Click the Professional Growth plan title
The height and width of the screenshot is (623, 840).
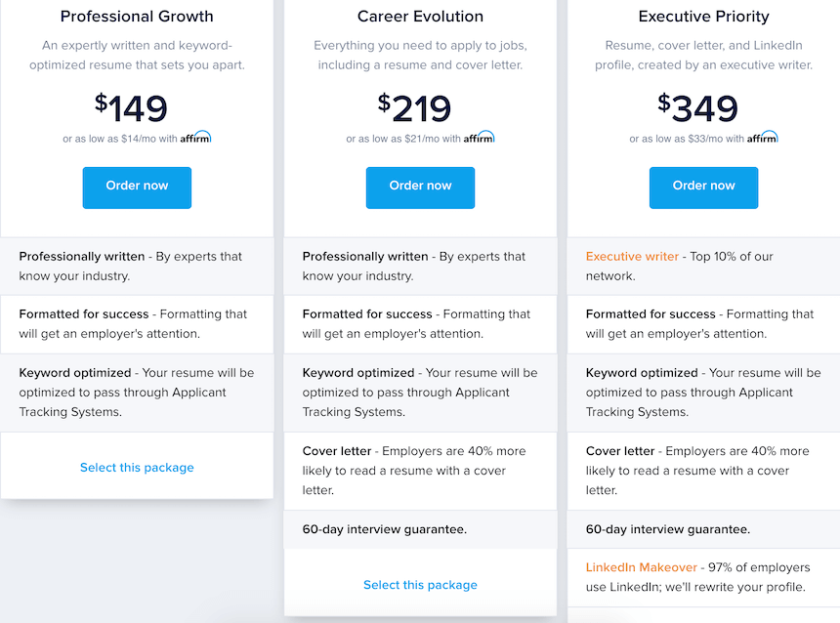[x=137, y=17]
